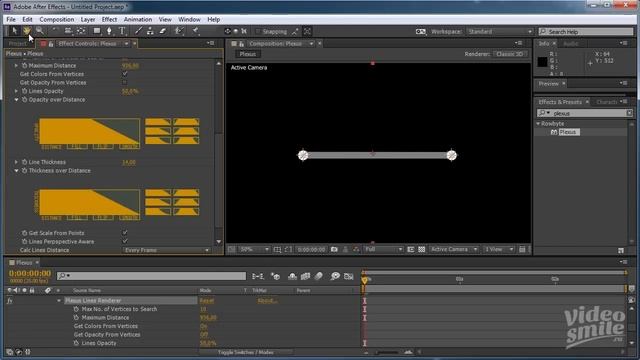
Task: Toggle the Snapping checkbox
Action: (258, 31)
